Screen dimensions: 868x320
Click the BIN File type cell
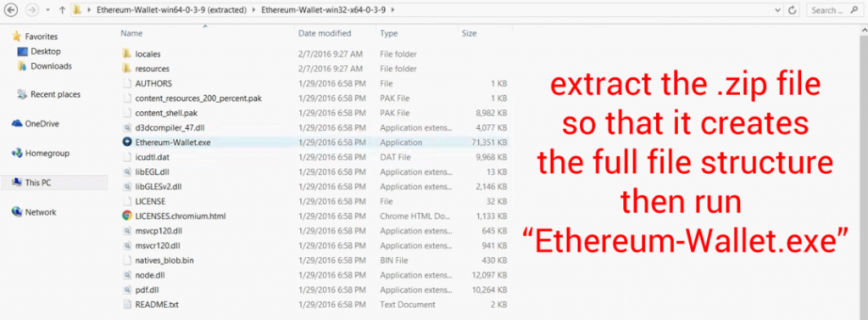tap(393, 260)
